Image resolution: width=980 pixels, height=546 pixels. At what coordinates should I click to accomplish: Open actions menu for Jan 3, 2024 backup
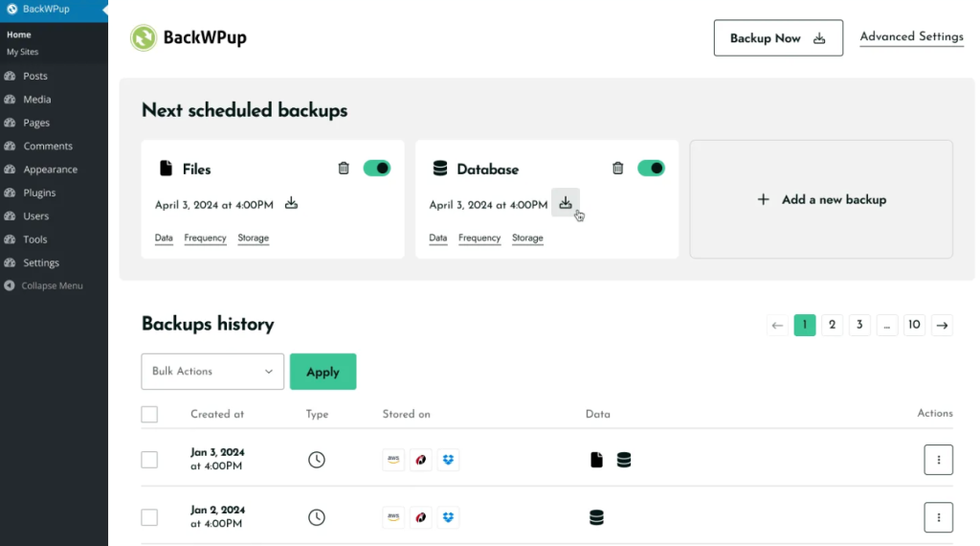pyautogui.click(x=938, y=460)
